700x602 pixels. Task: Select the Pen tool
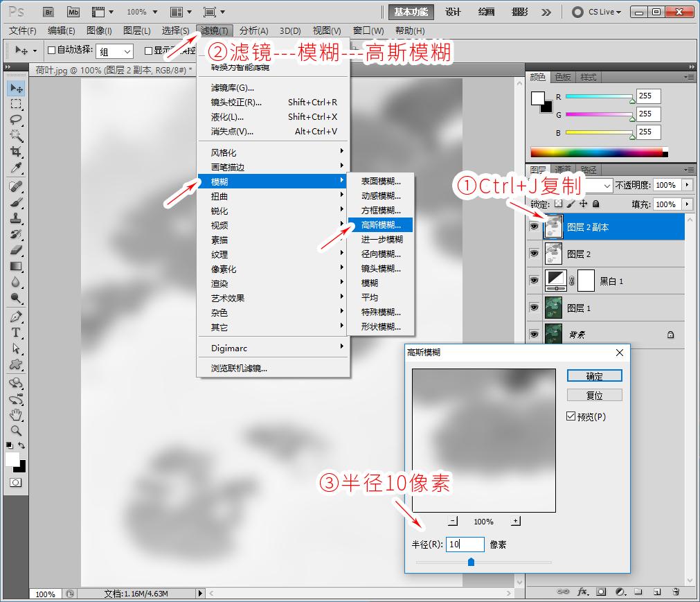point(16,317)
